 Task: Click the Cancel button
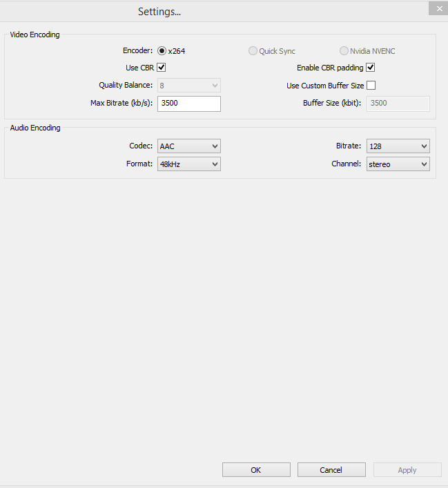pyautogui.click(x=331, y=469)
